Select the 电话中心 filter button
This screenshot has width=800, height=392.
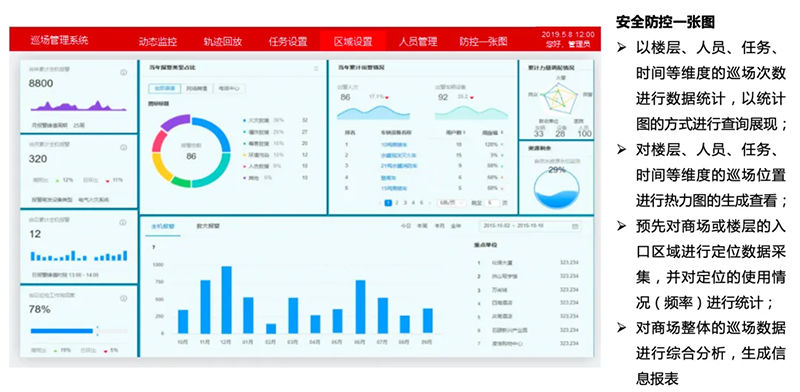point(229,88)
